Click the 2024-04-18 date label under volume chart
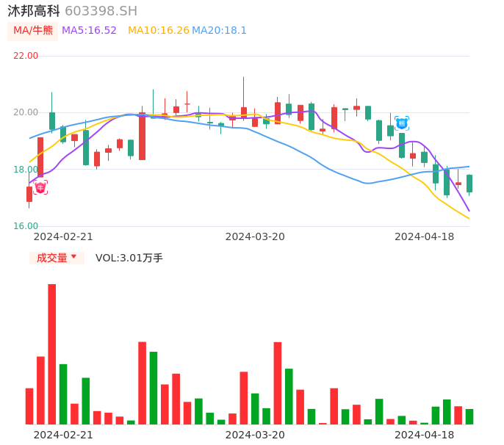Viewport: 504px width, 445px height. point(424,435)
